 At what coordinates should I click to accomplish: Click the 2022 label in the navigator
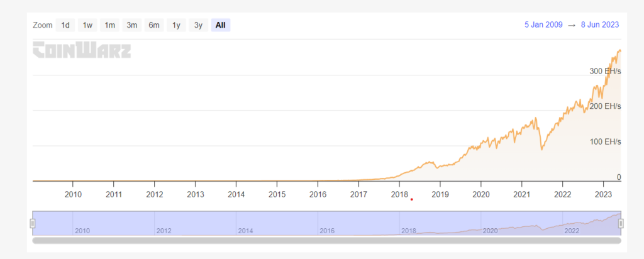[x=572, y=231]
